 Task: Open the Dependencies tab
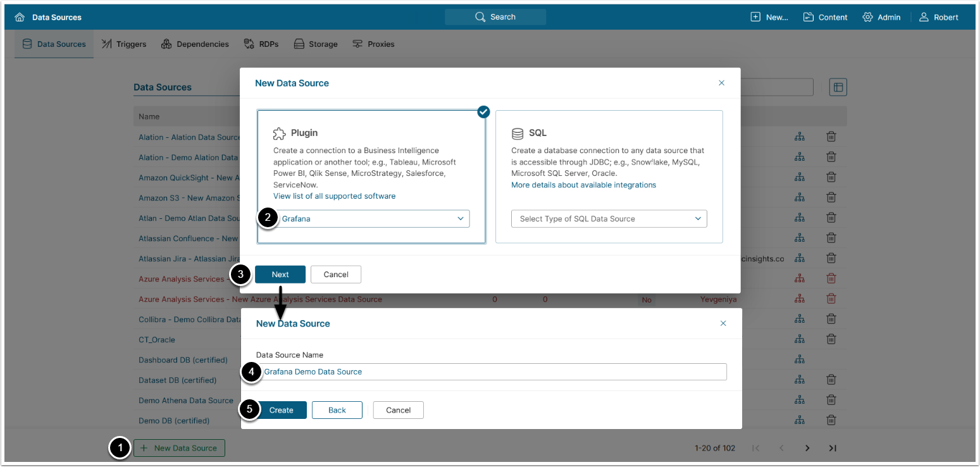195,44
